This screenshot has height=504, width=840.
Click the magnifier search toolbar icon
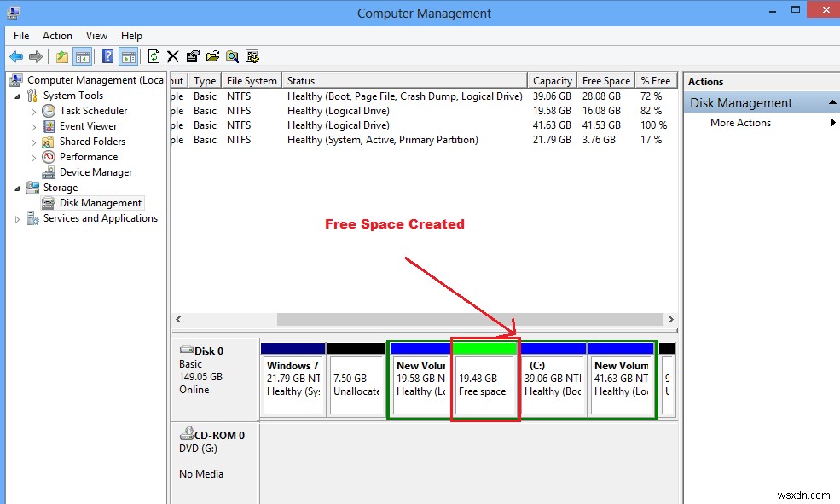(x=232, y=56)
